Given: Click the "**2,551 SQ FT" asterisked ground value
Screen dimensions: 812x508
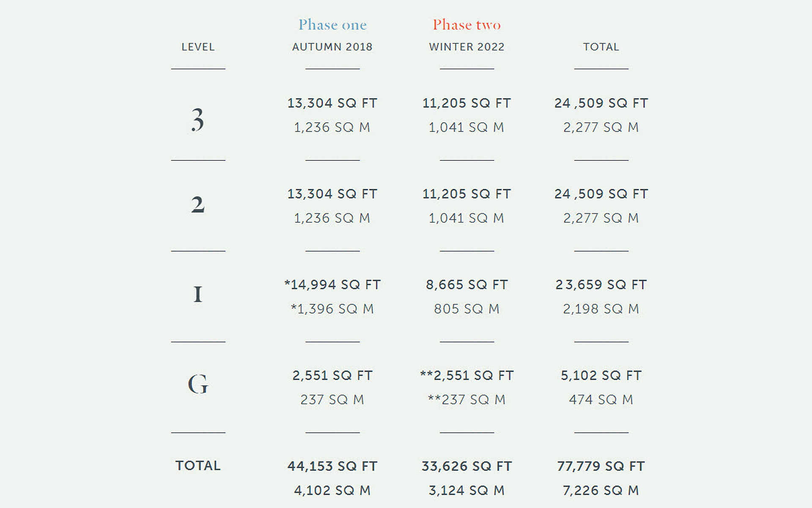Looking at the screenshot, I should click(x=466, y=375).
